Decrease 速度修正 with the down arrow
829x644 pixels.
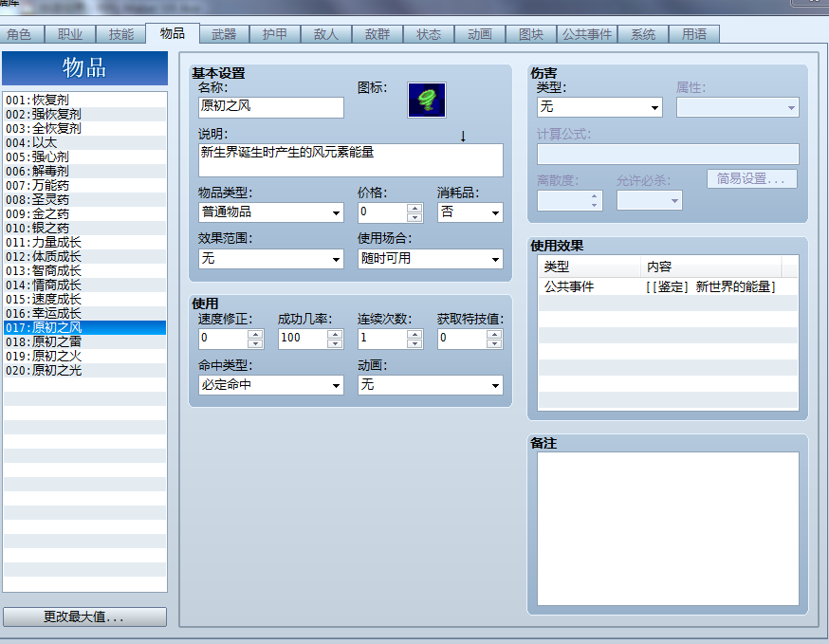[x=255, y=343]
